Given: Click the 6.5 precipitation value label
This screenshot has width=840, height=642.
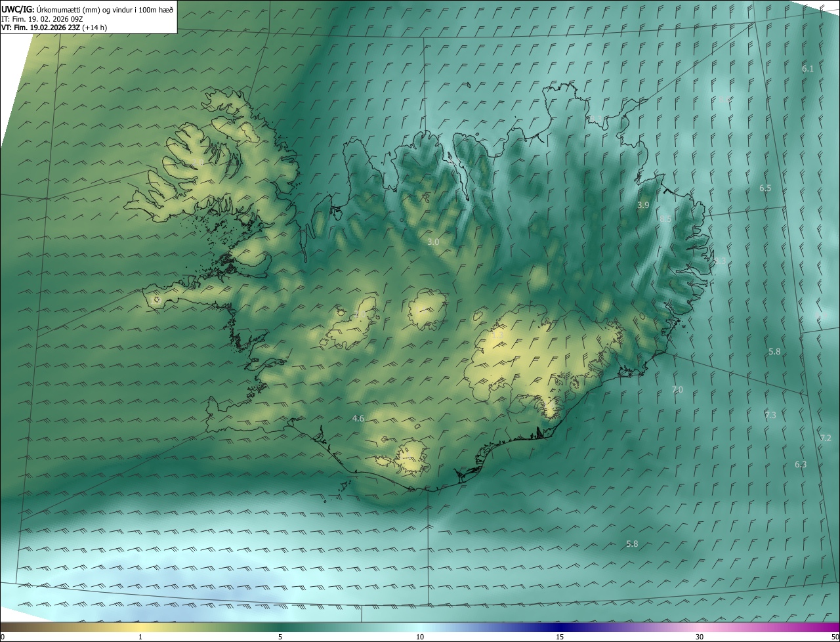Looking at the screenshot, I should [765, 188].
